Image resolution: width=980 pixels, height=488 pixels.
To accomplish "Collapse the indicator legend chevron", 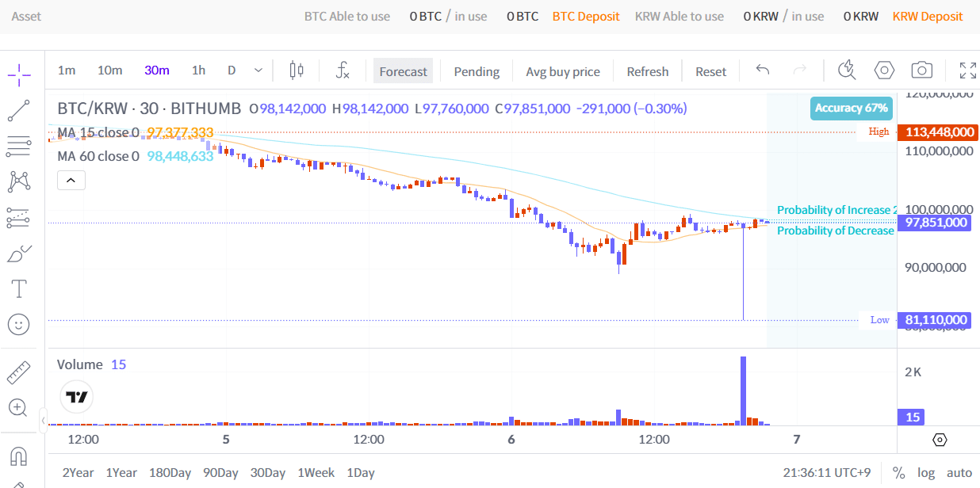I will point(71,181).
